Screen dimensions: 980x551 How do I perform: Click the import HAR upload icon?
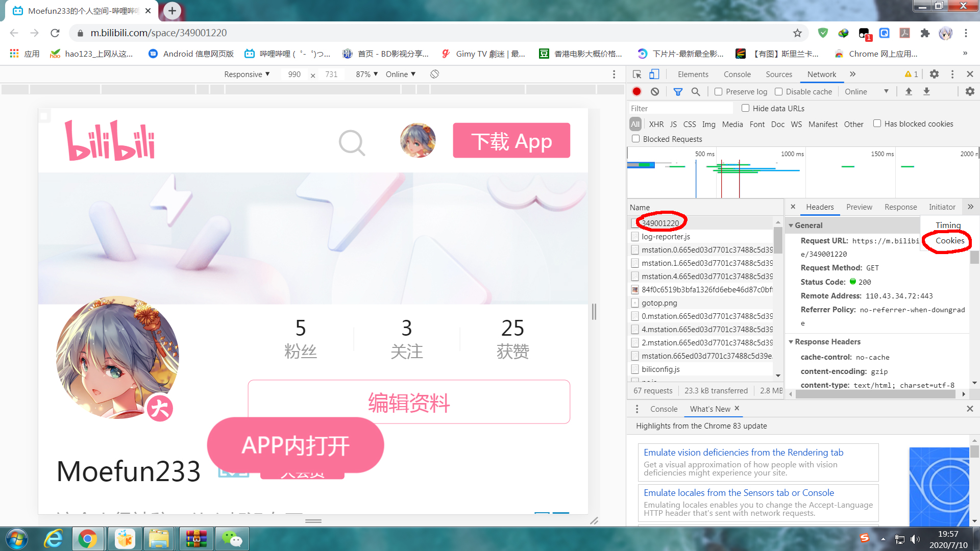point(909,92)
